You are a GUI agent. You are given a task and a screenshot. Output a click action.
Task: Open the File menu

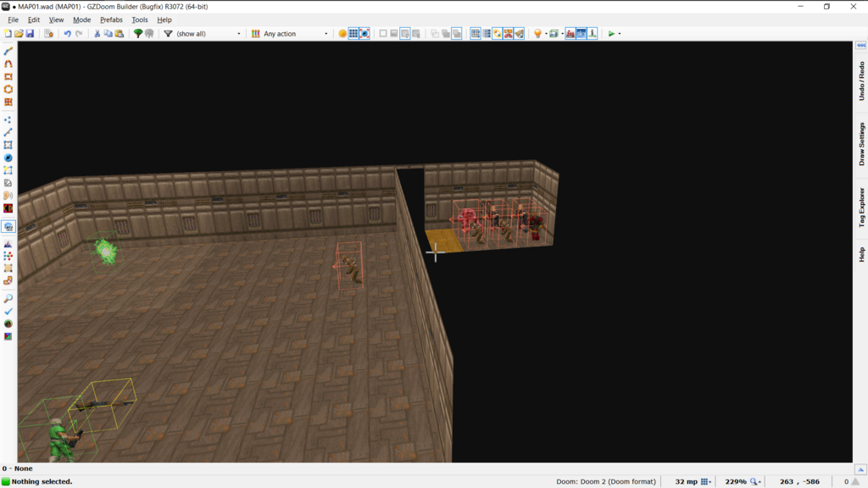click(x=14, y=19)
